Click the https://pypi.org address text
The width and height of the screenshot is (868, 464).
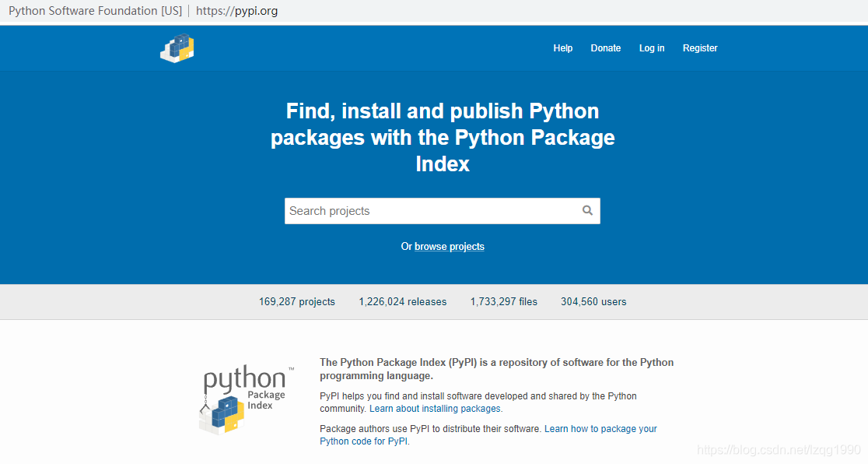point(237,11)
